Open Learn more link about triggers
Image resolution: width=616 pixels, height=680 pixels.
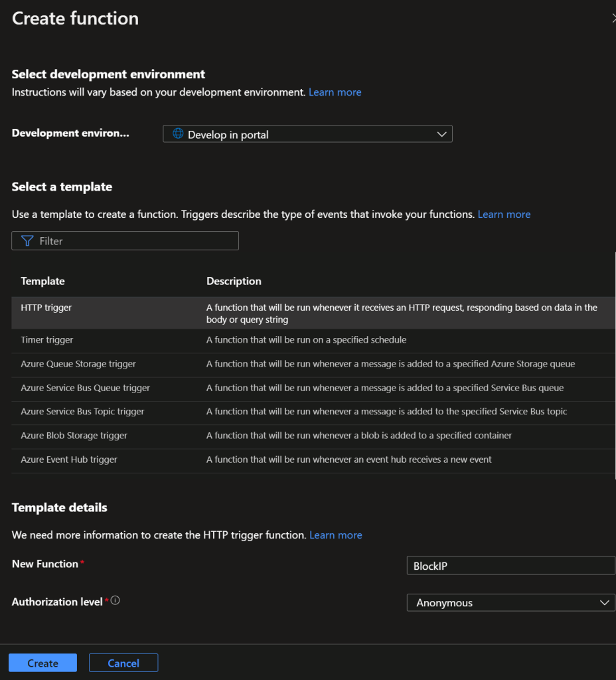click(x=504, y=214)
